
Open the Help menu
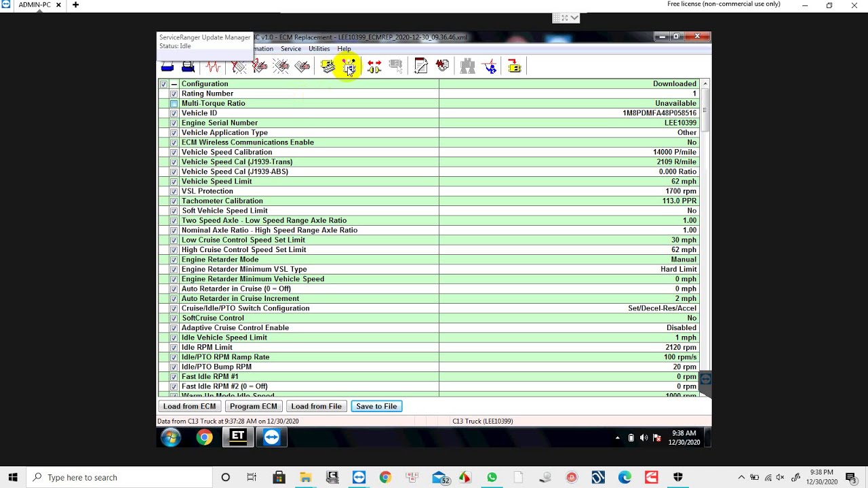point(344,49)
